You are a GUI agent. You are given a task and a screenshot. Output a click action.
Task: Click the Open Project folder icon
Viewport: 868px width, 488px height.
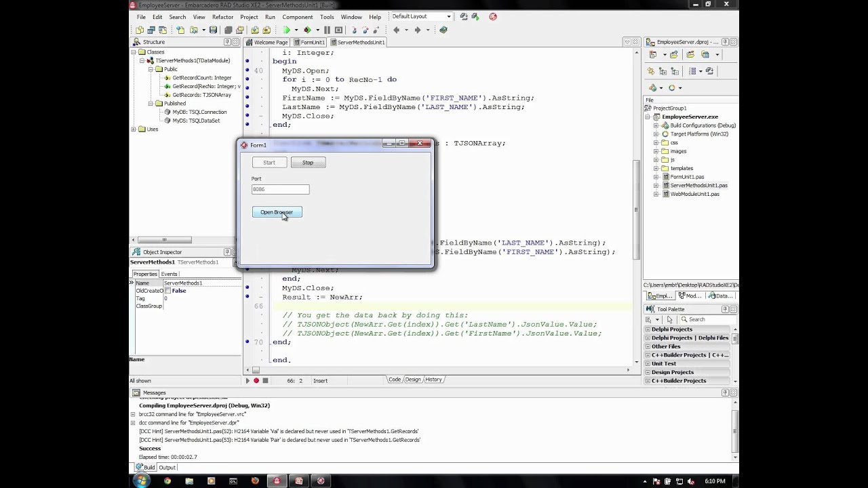[240, 30]
